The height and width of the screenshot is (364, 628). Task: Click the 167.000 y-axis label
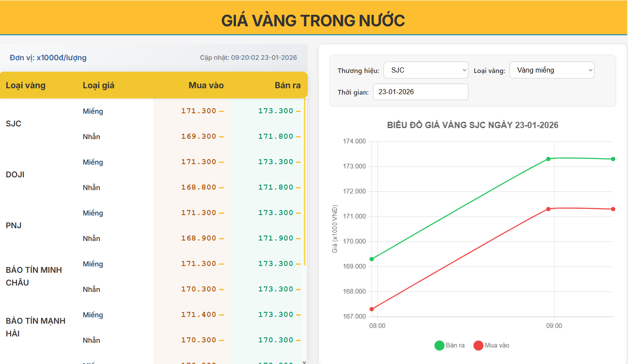(x=354, y=316)
